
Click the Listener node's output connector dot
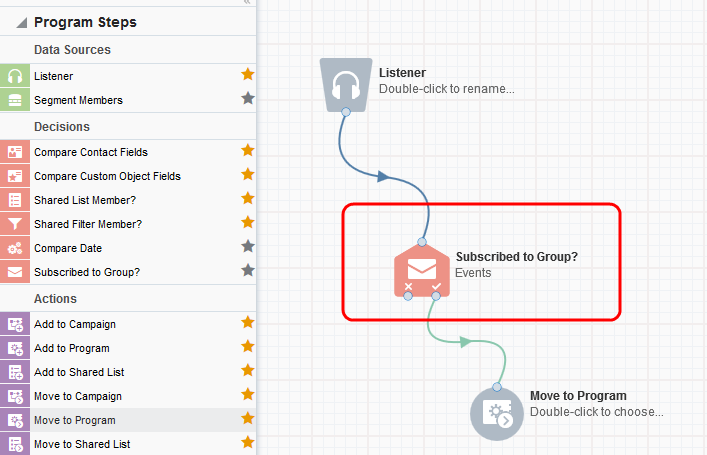coord(346,112)
